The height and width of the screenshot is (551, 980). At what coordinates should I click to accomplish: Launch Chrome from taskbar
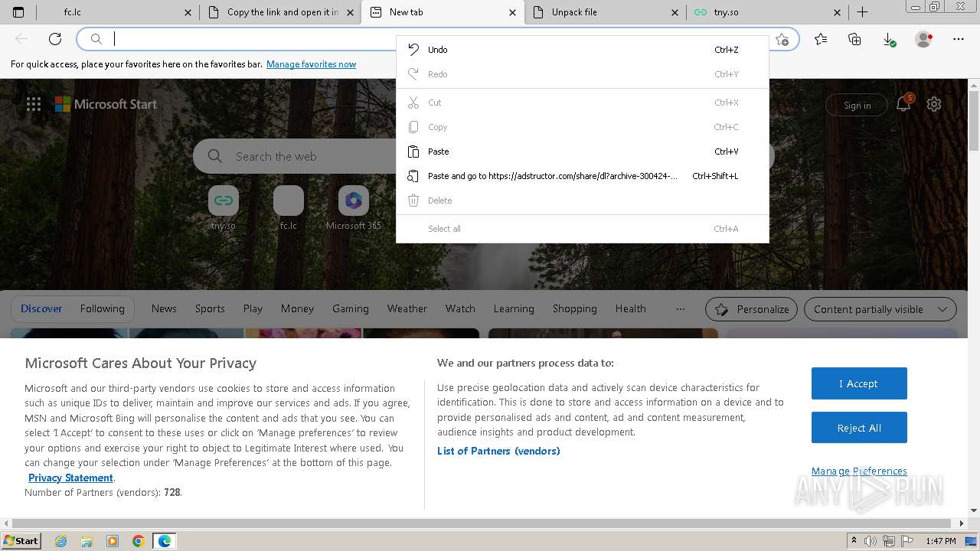coord(139,541)
